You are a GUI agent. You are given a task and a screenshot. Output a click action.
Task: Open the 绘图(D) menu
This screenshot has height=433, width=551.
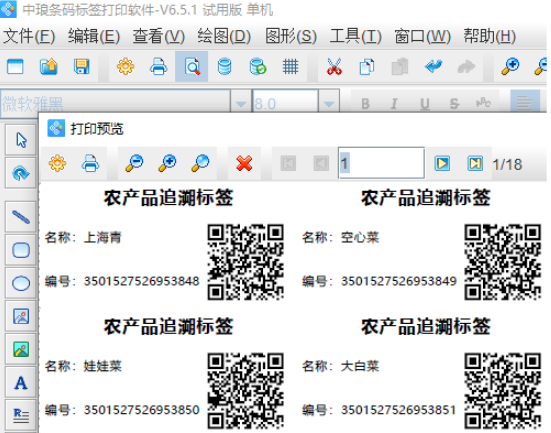coord(224,36)
